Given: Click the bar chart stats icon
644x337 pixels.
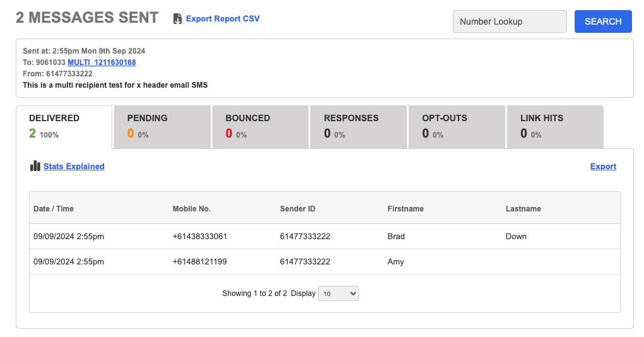Looking at the screenshot, I should [x=35, y=166].
